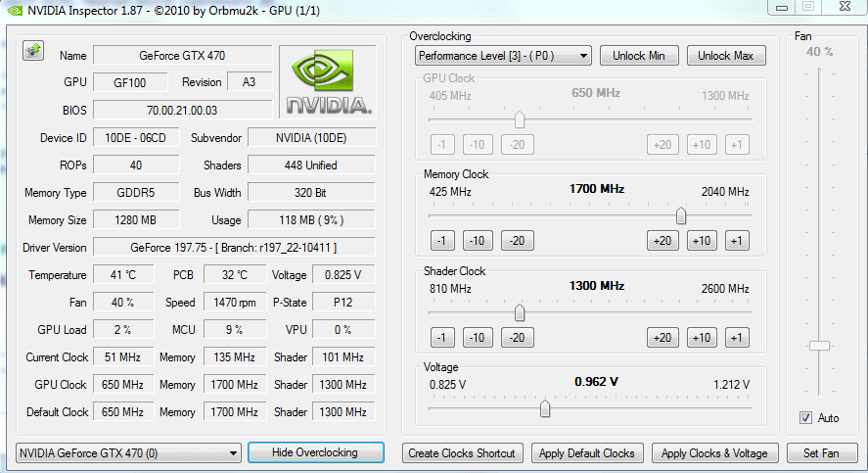
Task: Click the Memory Size field 1280 MB
Action: (136, 220)
